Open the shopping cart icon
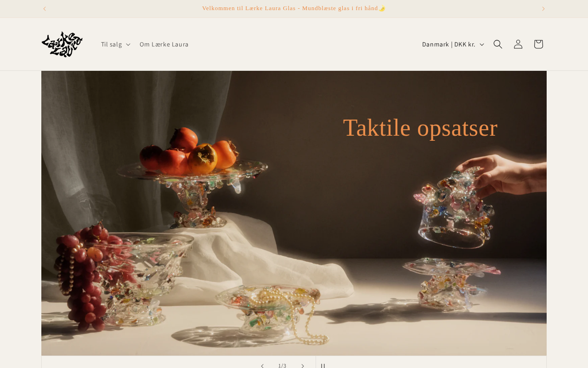 point(538,44)
